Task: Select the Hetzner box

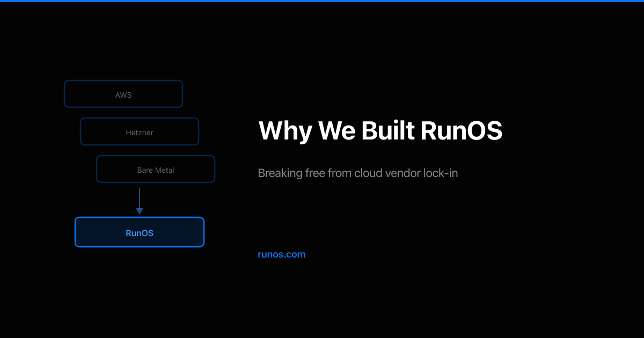Action: (x=140, y=131)
